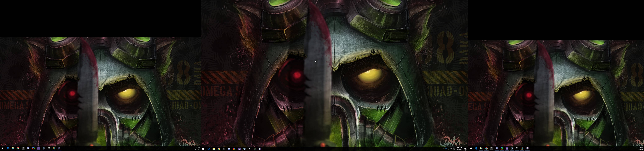
Task: Open the volume speaker icon in tray
Action: (451, 149)
